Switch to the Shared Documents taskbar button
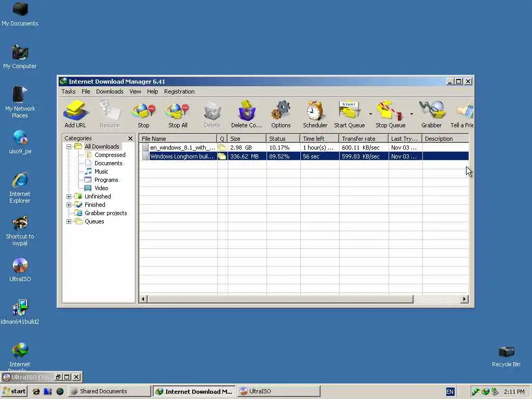Viewport: 532px width, 399px height. (109, 391)
